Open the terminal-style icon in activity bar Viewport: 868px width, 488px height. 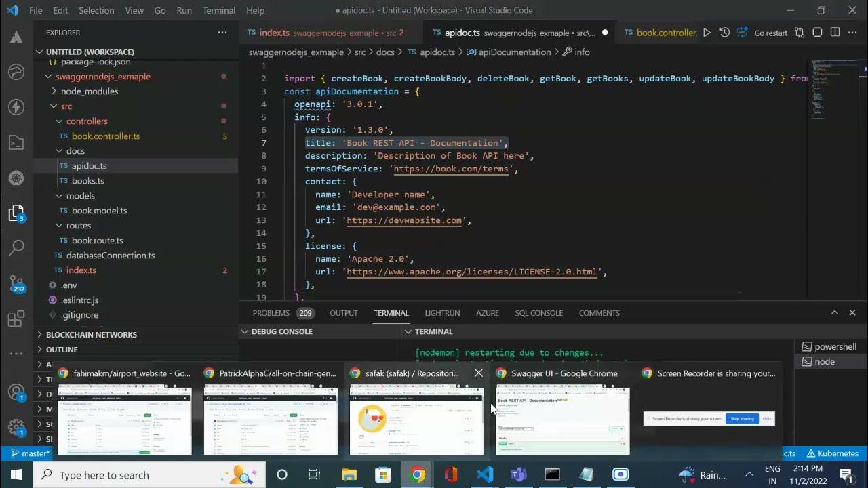click(x=16, y=142)
